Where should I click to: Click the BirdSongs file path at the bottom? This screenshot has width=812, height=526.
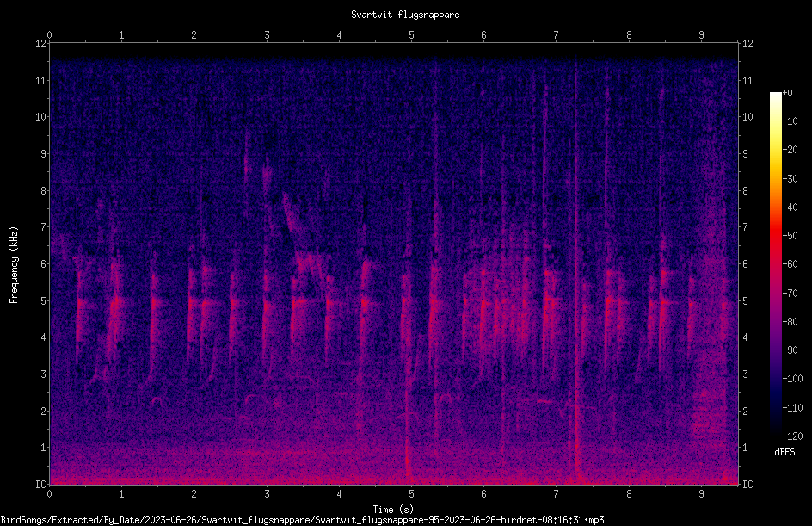pos(303,520)
